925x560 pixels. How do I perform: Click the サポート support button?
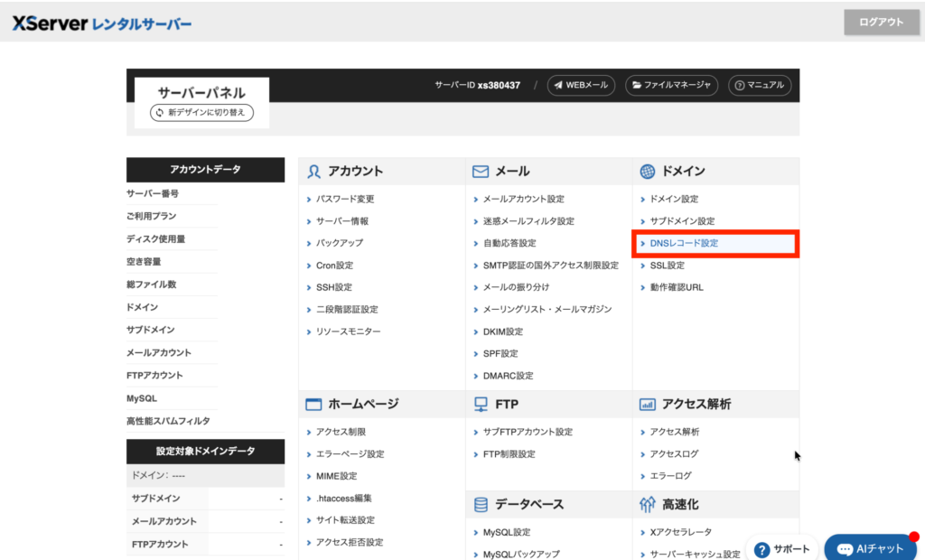click(x=782, y=548)
